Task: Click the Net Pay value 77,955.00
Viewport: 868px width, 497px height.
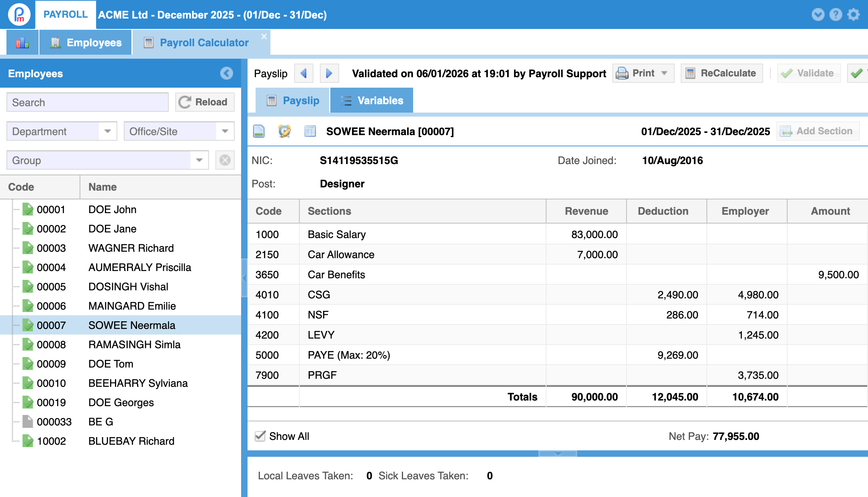Action: click(x=736, y=436)
